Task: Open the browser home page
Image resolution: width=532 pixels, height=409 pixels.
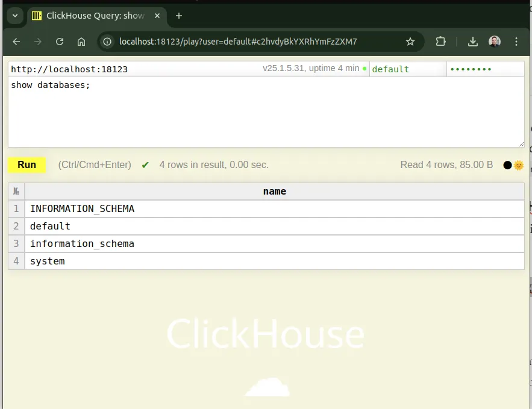Action: coord(81,42)
